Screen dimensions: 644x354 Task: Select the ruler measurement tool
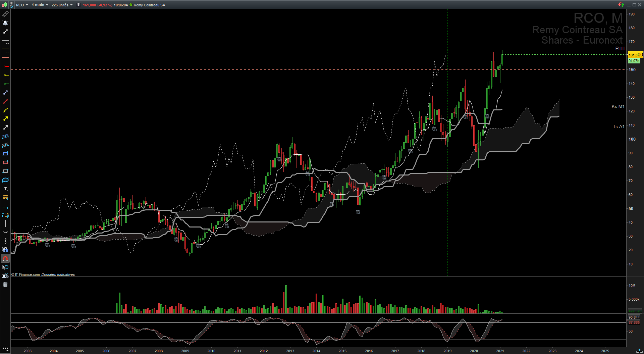pyautogui.click(x=5, y=14)
